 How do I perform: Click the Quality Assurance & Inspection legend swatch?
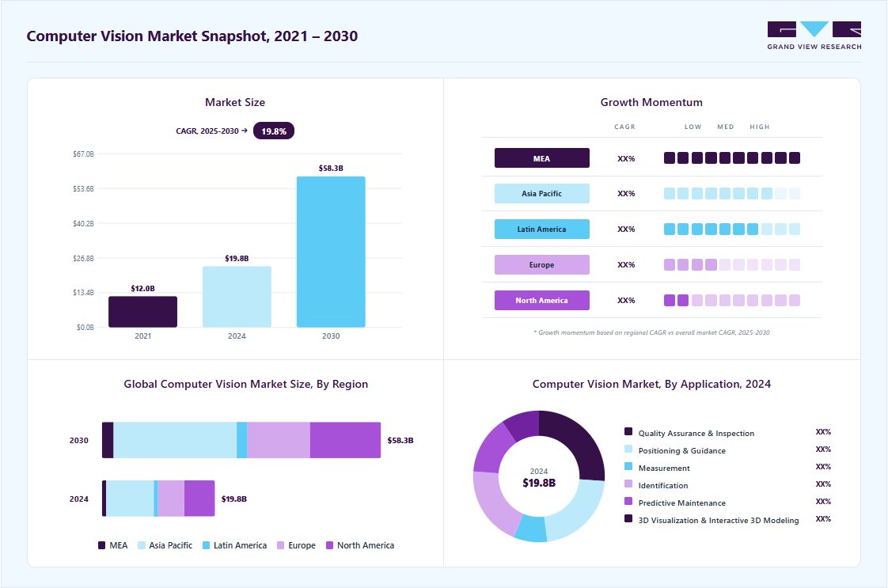pos(628,431)
